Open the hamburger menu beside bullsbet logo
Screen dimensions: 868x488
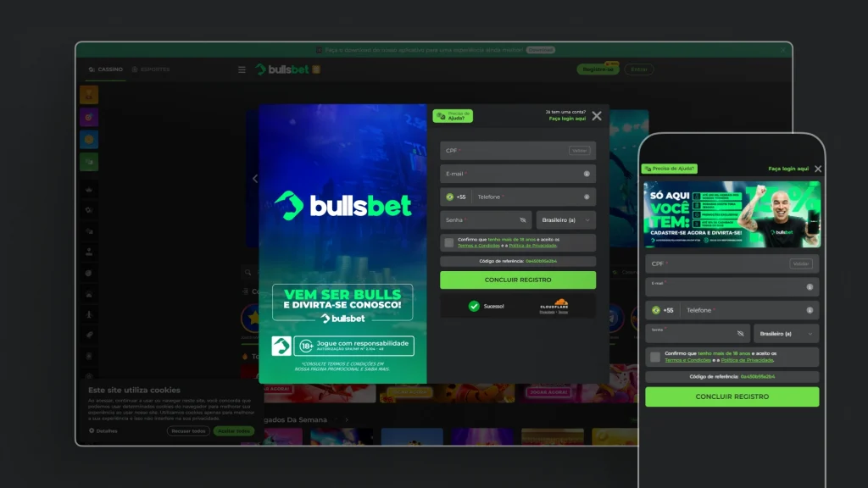(x=242, y=69)
